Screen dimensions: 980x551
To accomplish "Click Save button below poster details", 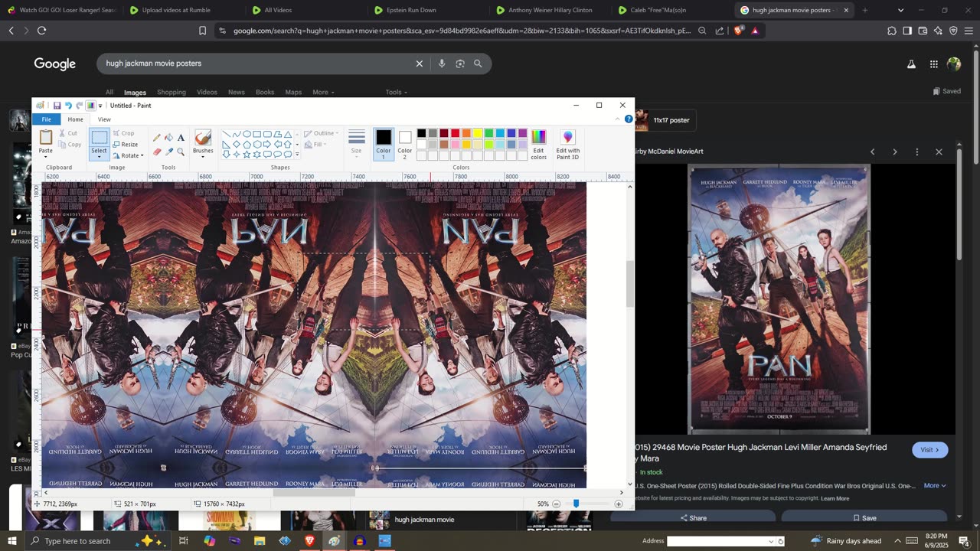I will coord(865,518).
